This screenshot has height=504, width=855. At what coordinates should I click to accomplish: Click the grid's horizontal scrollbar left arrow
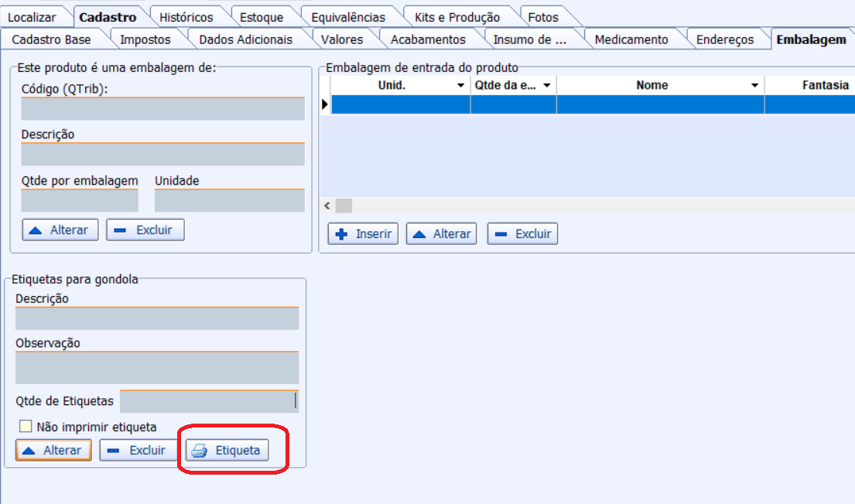327,206
